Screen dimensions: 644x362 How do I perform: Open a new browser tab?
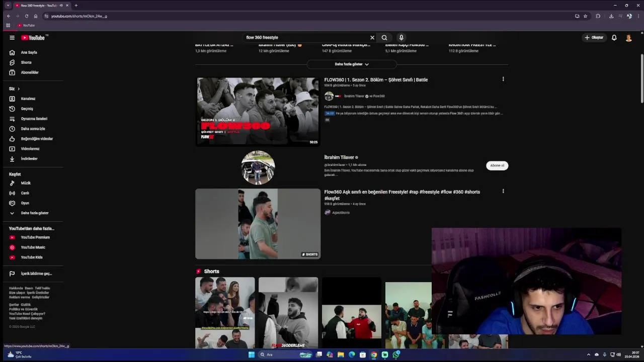point(76,6)
